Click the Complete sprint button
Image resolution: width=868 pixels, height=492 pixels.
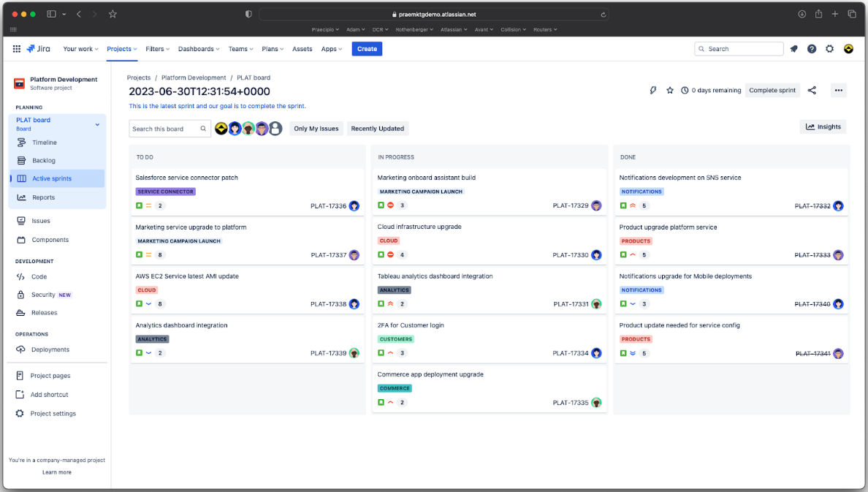pos(772,90)
